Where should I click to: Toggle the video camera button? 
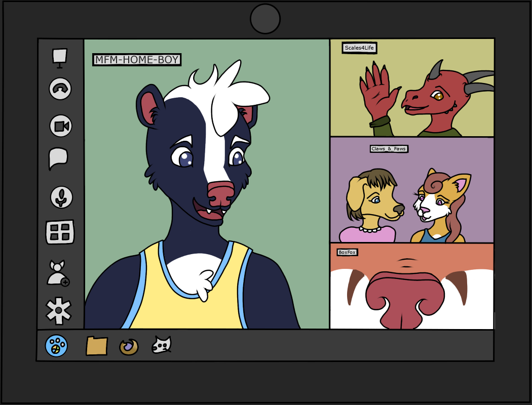[61, 126]
